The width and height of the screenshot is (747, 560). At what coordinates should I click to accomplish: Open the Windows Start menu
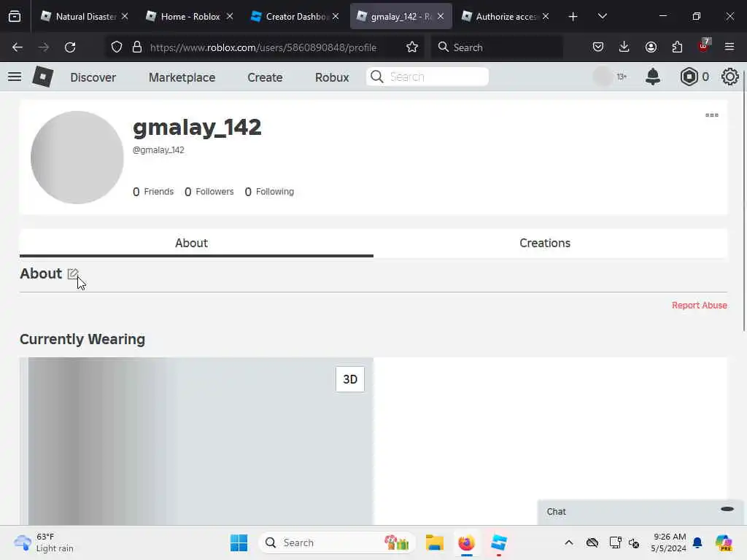239,542
